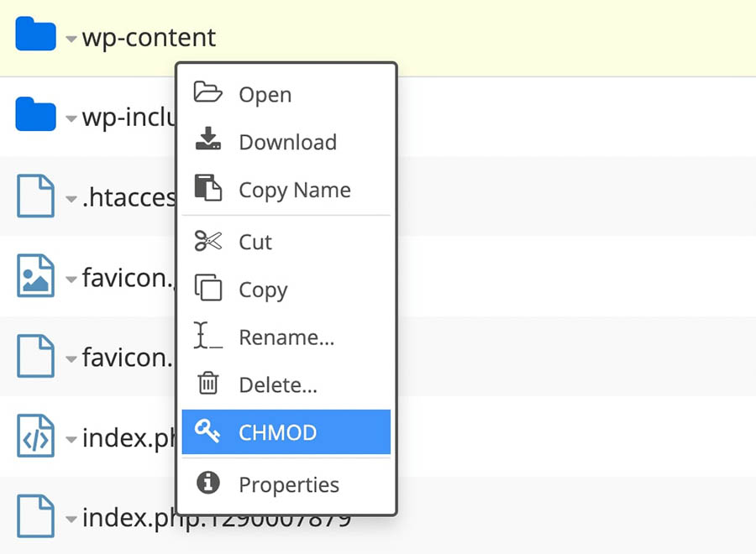Viewport: 756px width, 554px height.
Task: Click the scissors Cut icon
Action: [207, 242]
